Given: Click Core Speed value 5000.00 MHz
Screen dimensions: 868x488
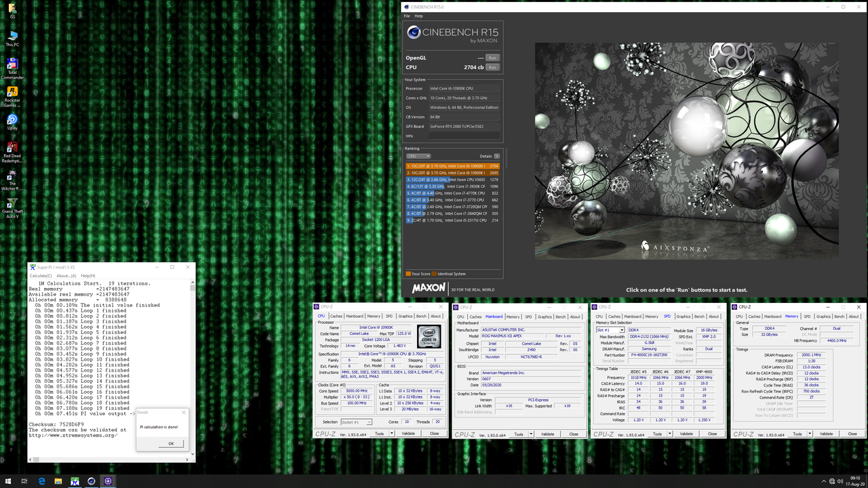Looking at the screenshot, I should pyautogui.click(x=357, y=391).
